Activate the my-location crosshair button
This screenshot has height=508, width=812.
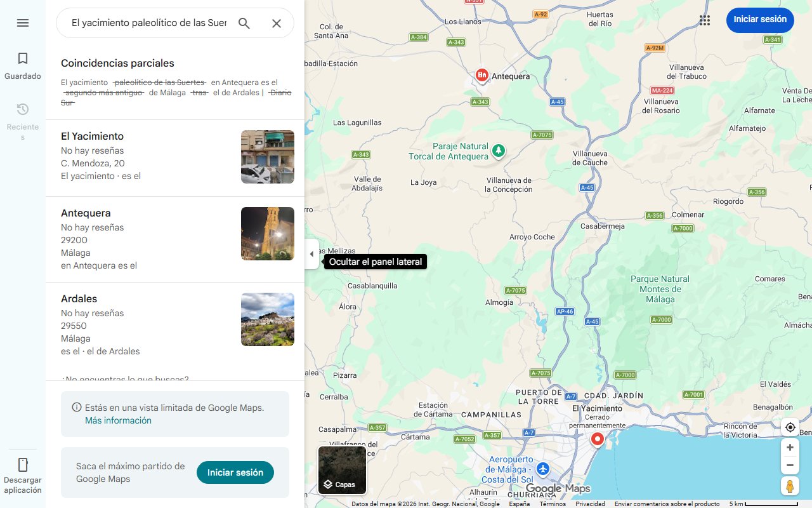point(790,427)
